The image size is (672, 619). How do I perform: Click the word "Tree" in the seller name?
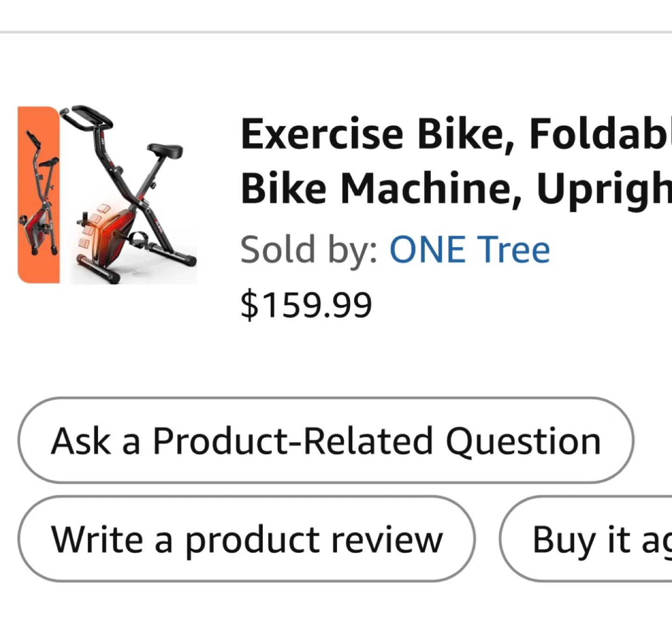pyautogui.click(x=515, y=250)
